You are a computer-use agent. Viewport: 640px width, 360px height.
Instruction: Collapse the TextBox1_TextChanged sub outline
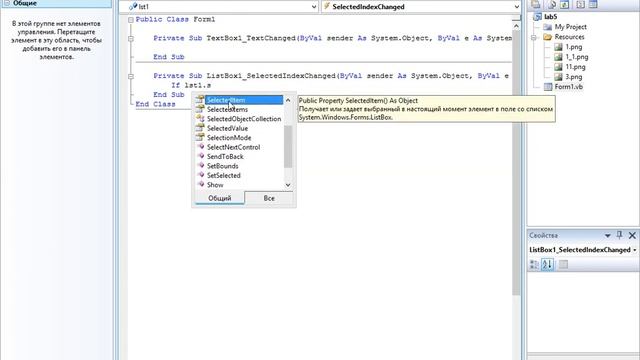(x=131, y=39)
